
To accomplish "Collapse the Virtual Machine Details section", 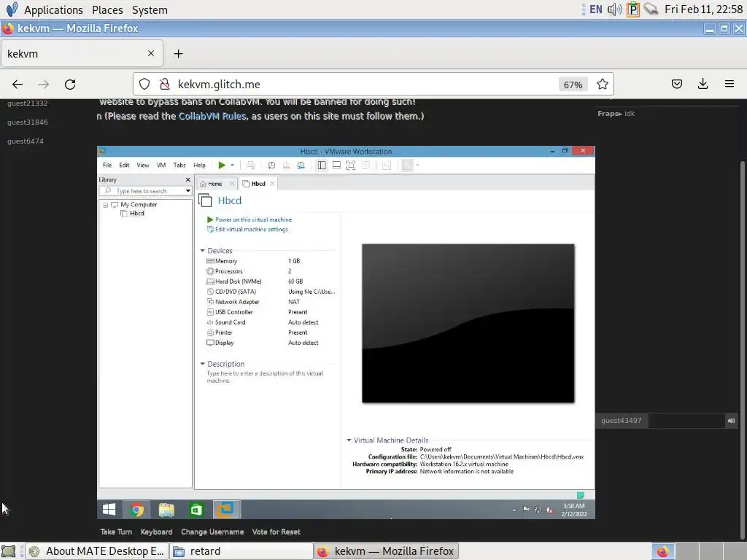I will coord(349,440).
